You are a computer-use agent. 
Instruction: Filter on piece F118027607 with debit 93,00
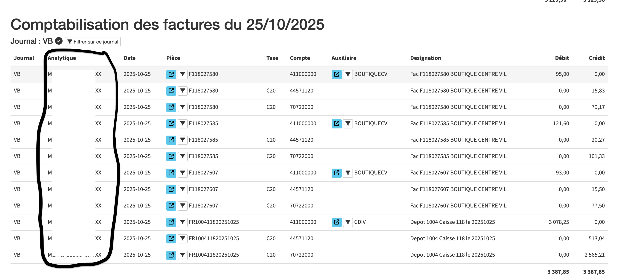tap(182, 173)
